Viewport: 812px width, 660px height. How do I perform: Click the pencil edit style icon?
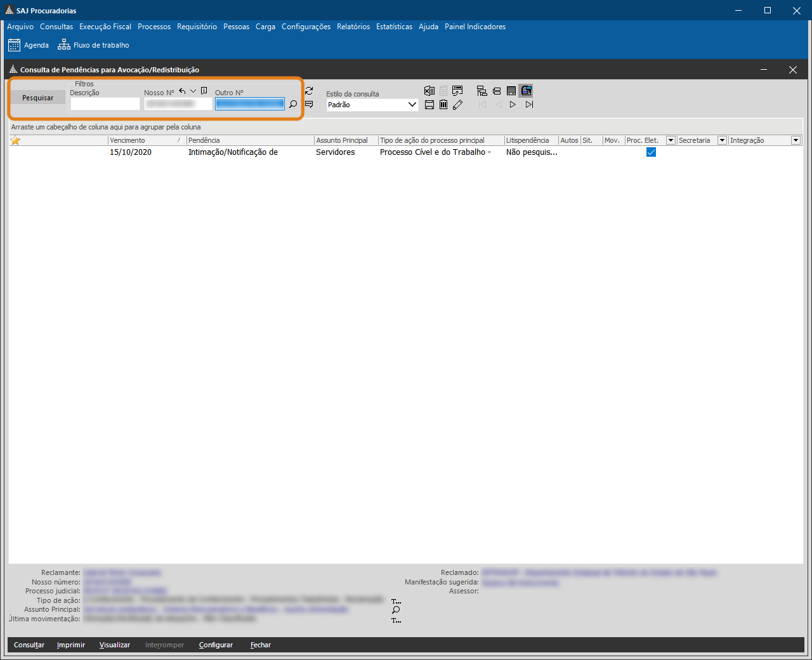pos(457,105)
